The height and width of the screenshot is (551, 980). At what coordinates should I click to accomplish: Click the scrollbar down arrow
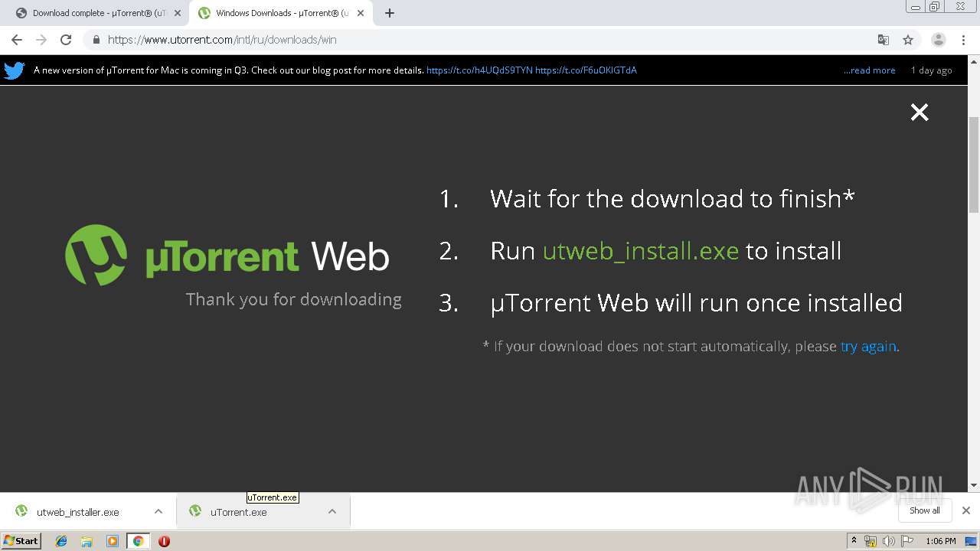coord(974,485)
